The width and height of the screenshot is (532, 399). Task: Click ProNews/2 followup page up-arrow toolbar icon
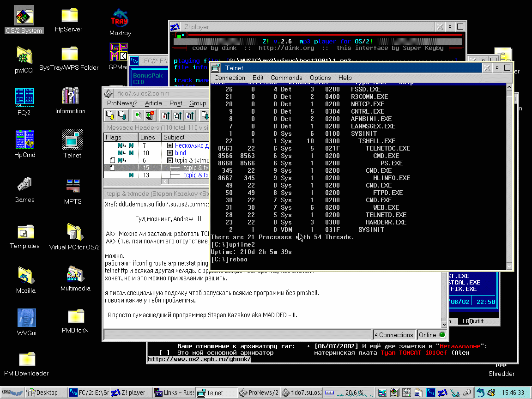pyautogui.click(x=177, y=115)
